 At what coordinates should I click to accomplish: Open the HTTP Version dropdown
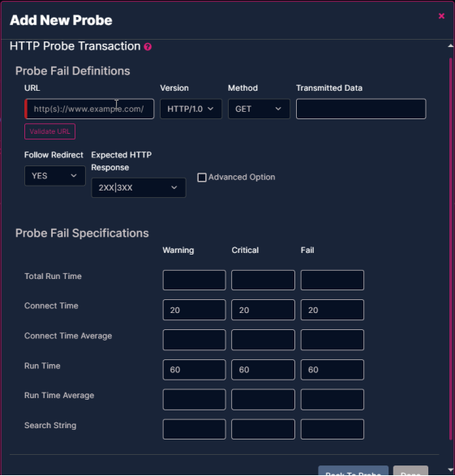coord(191,109)
